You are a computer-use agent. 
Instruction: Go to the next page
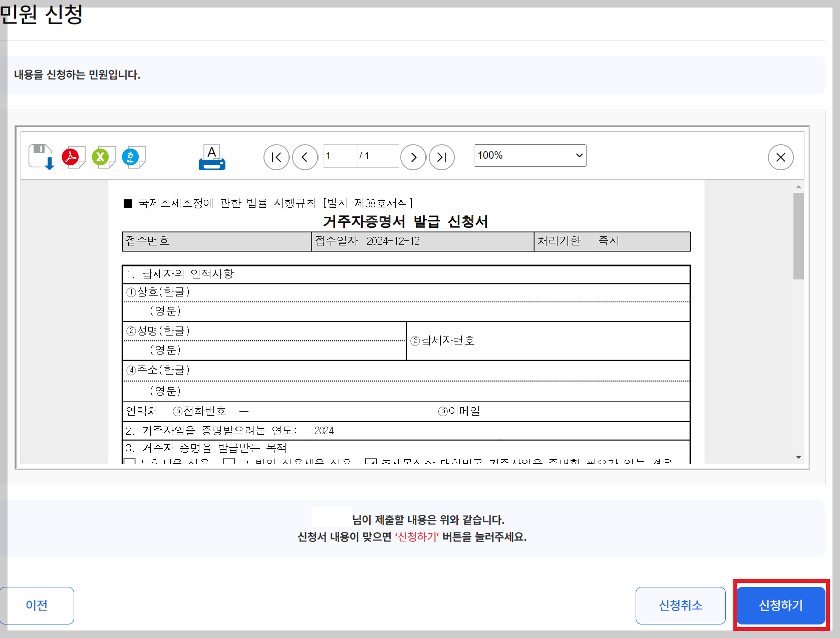[413, 157]
